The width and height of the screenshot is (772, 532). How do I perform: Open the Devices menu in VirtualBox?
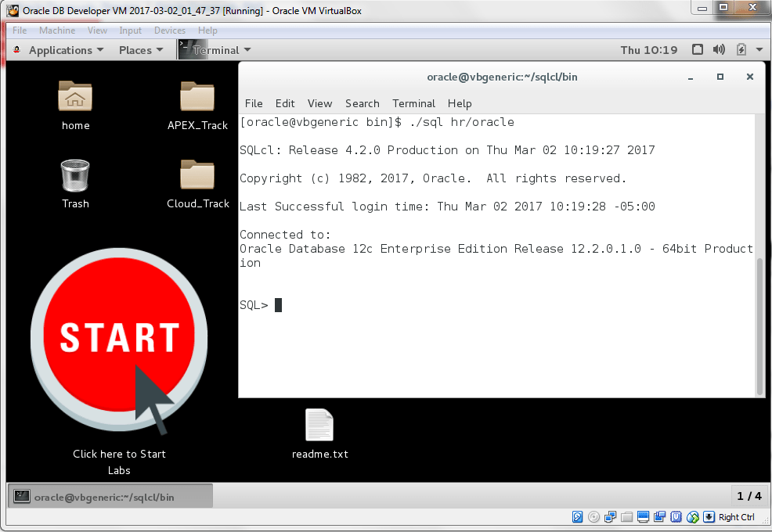[x=169, y=31]
